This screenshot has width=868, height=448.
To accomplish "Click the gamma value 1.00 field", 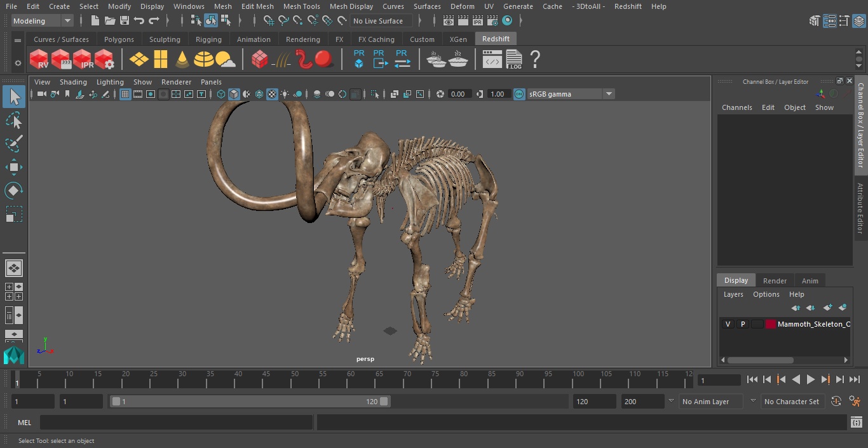I will (498, 94).
